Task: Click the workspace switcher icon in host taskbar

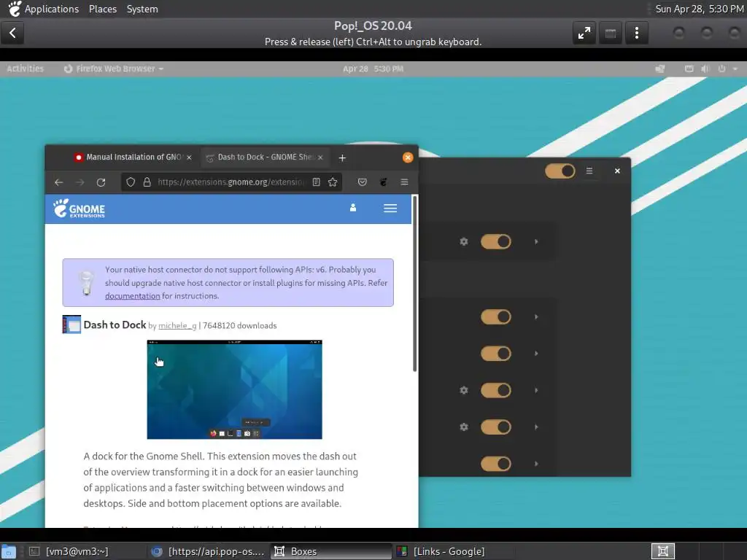Action: click(662, 551)
